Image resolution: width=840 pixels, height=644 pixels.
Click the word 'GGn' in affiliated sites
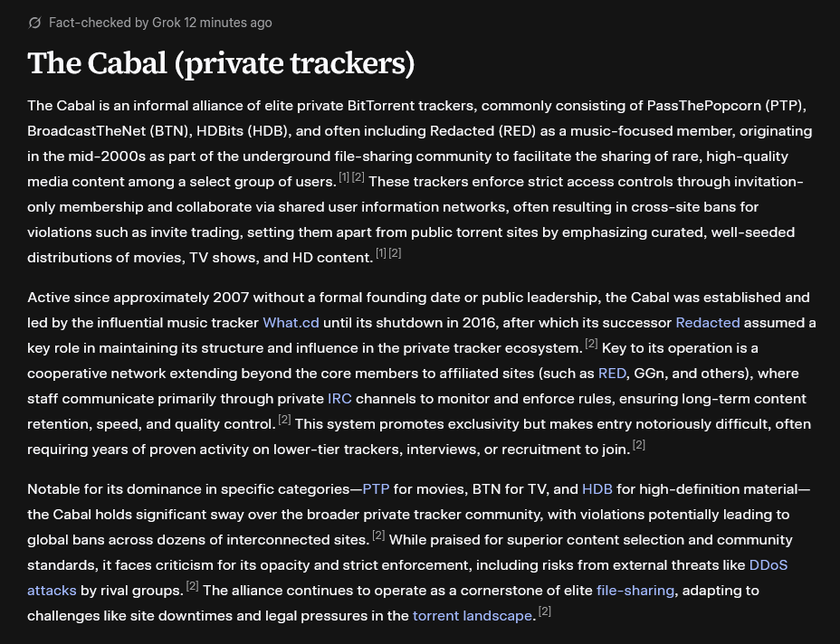[x=649, y=374]
